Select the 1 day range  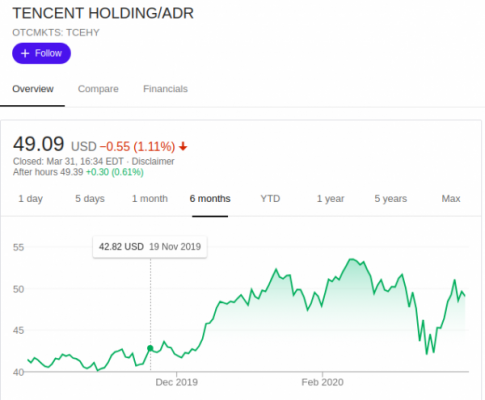click(x=30, y=199)
